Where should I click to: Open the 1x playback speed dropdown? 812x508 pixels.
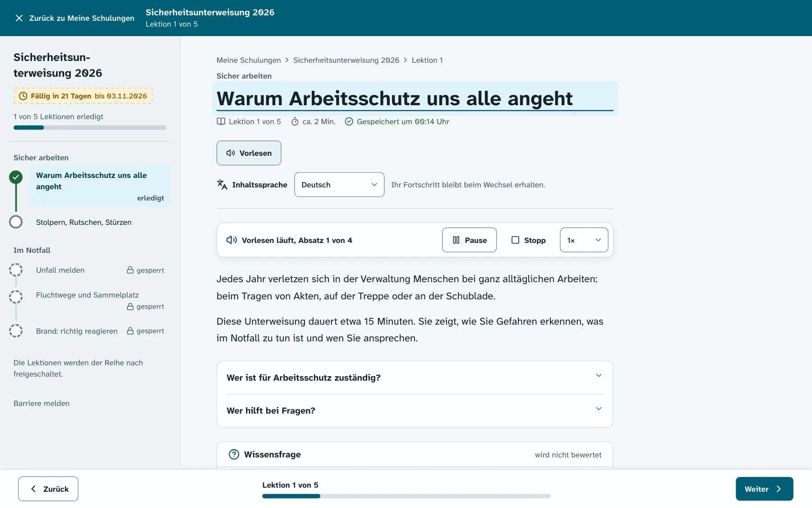tap(584, 240)
